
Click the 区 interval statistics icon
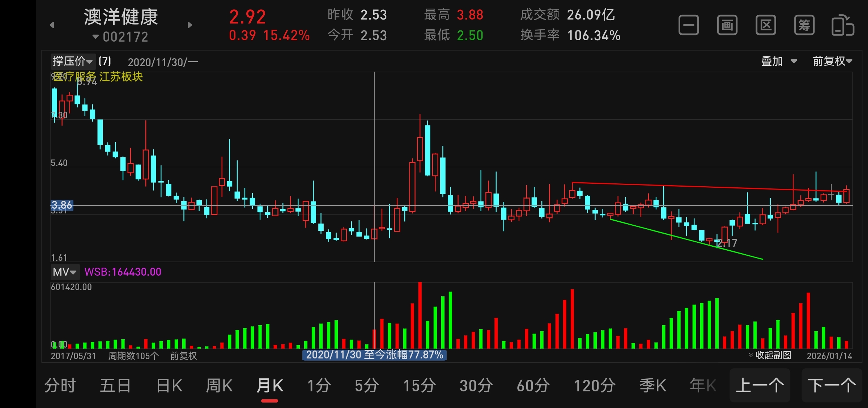click(x=766, y=25)
